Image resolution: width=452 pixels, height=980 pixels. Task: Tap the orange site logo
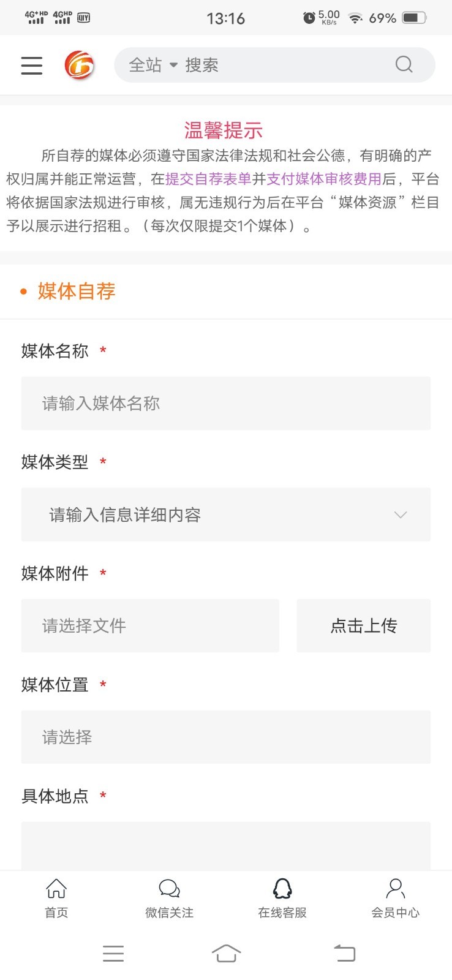point(80,65)
